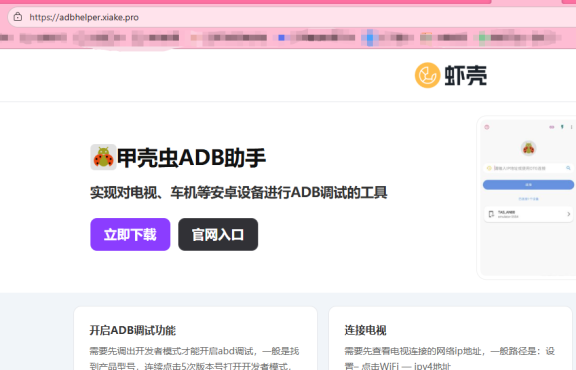Click the 立即下载 purple button
The image size is (576, 370).
coord(130,234)
